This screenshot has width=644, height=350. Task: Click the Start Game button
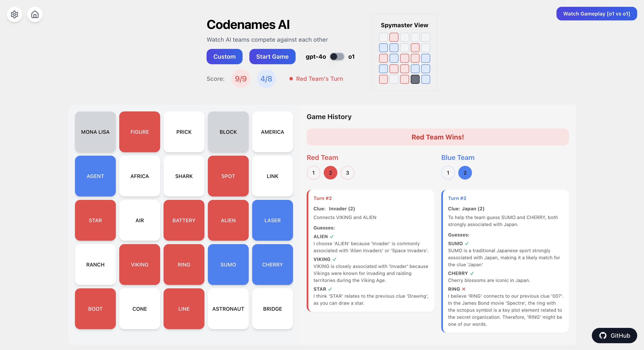pos(272,57)
